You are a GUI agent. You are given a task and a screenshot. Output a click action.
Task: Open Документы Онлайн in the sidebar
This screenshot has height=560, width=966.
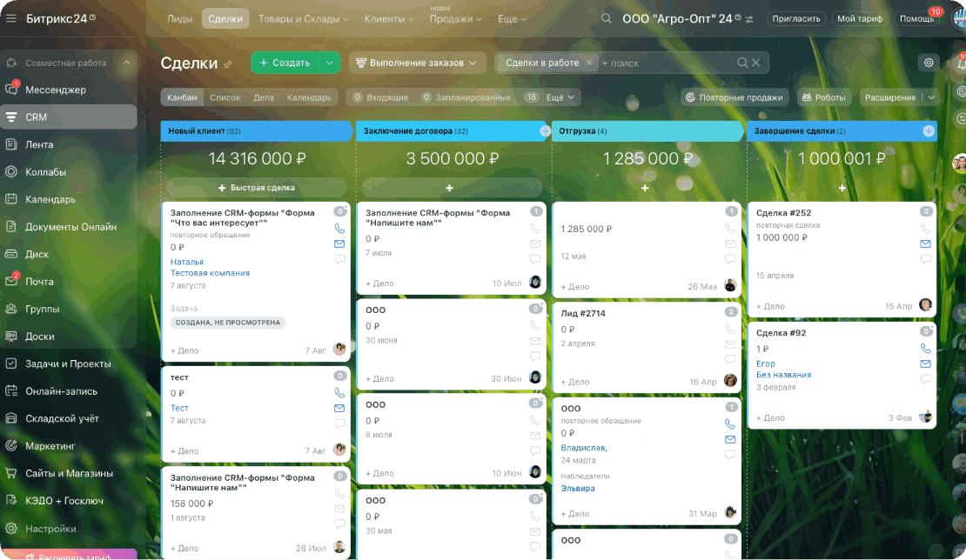(69, 227)
